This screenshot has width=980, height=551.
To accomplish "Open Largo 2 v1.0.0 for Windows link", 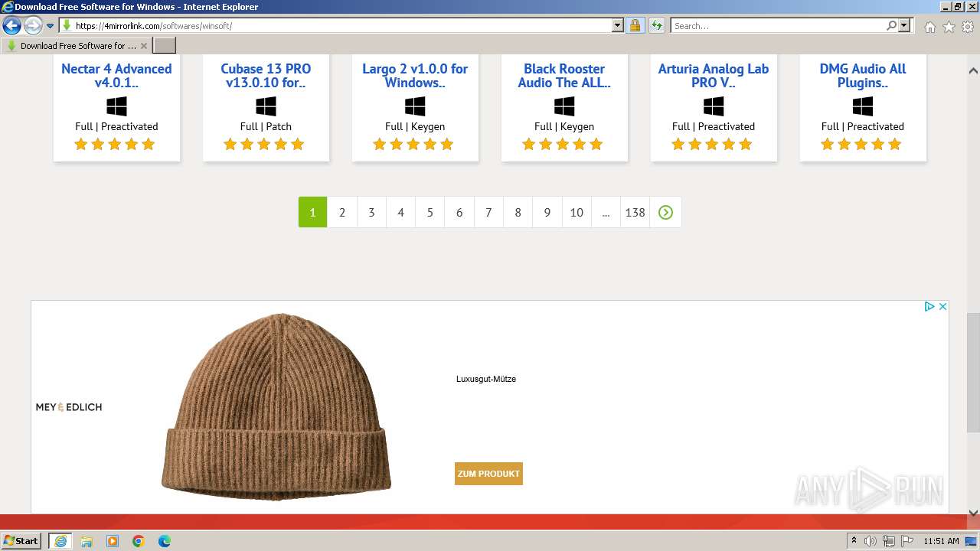I will tap(415, 76).
